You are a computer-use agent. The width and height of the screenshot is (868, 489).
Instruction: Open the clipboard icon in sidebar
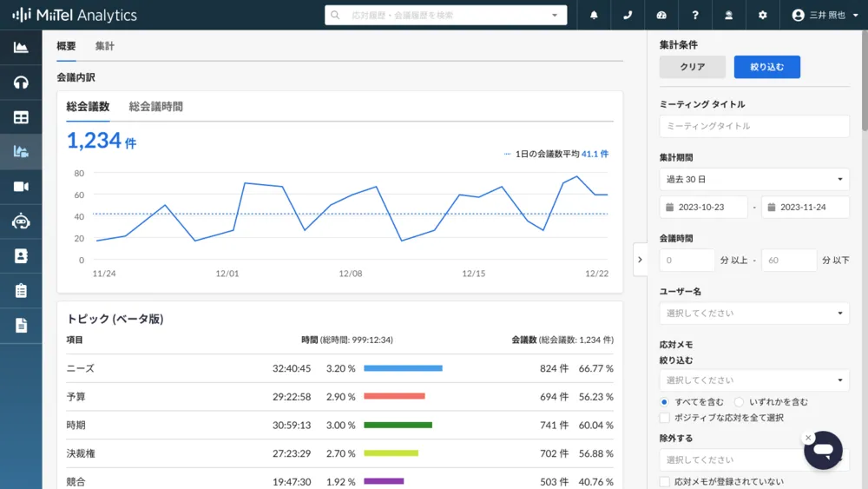tap(21, 291)
